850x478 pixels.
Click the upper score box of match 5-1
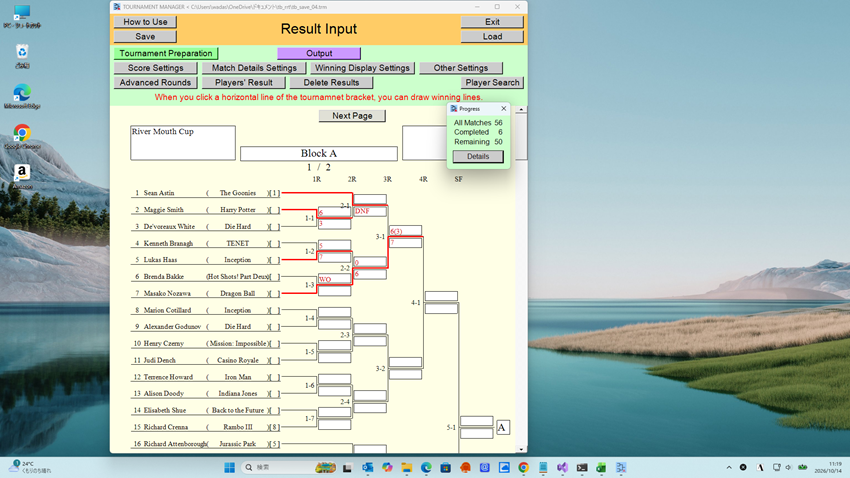(476, 421)
